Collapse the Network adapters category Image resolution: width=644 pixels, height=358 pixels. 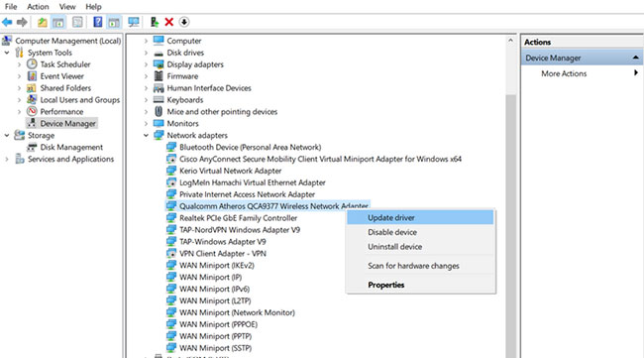point(146,135)
